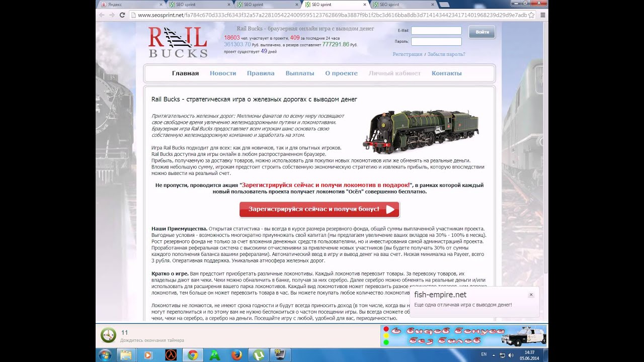644x362 pixels.
Task: Reload the page with refresh icon
Action: coord(122,15)
